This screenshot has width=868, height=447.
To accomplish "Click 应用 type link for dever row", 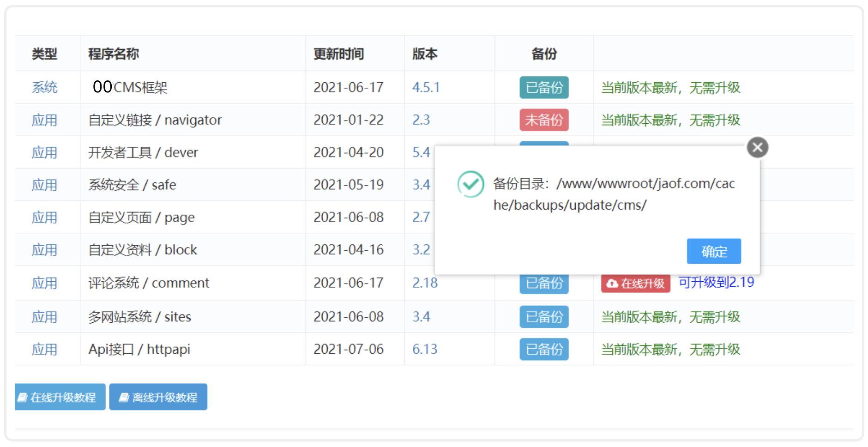I will (44, 152).
